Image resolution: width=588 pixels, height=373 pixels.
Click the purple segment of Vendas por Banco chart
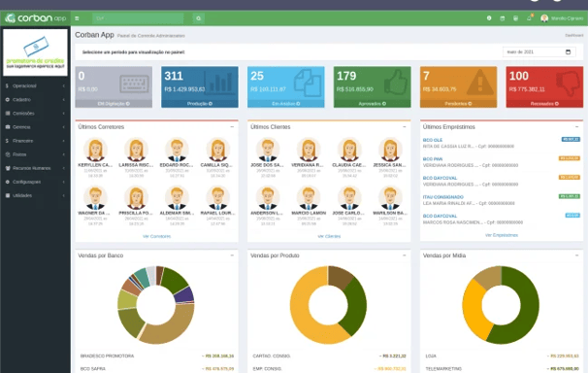pyautogui.click(x=184, y=295)
